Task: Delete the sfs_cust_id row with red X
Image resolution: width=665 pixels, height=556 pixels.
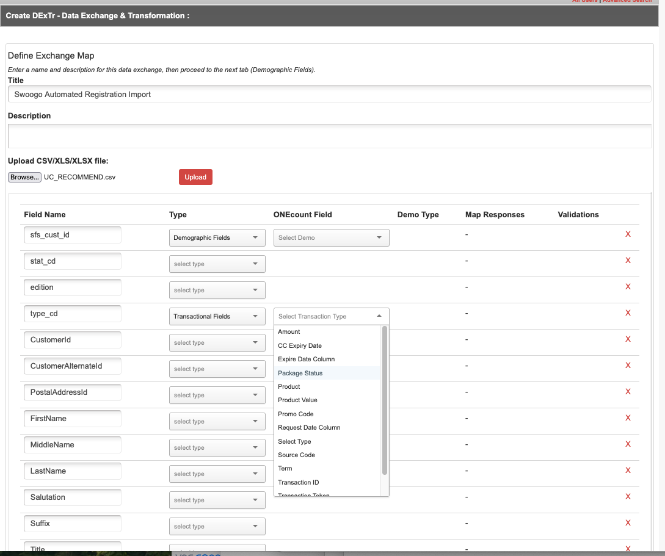Action: point(628,234)
